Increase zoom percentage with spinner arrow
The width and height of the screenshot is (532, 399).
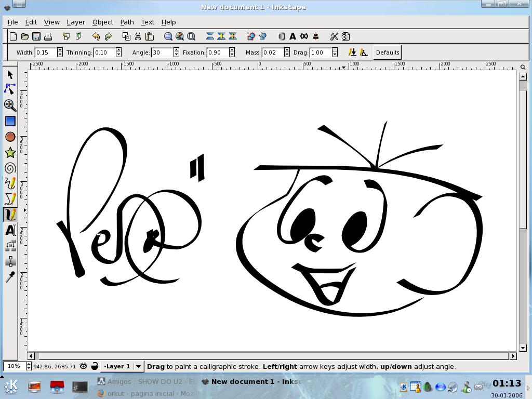[29, 364]
